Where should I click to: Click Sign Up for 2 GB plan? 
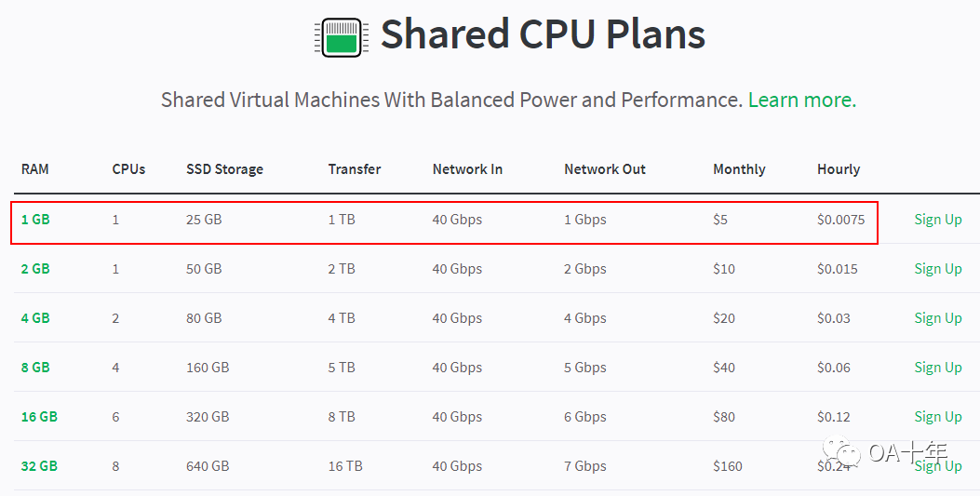(x=937, y=269)
